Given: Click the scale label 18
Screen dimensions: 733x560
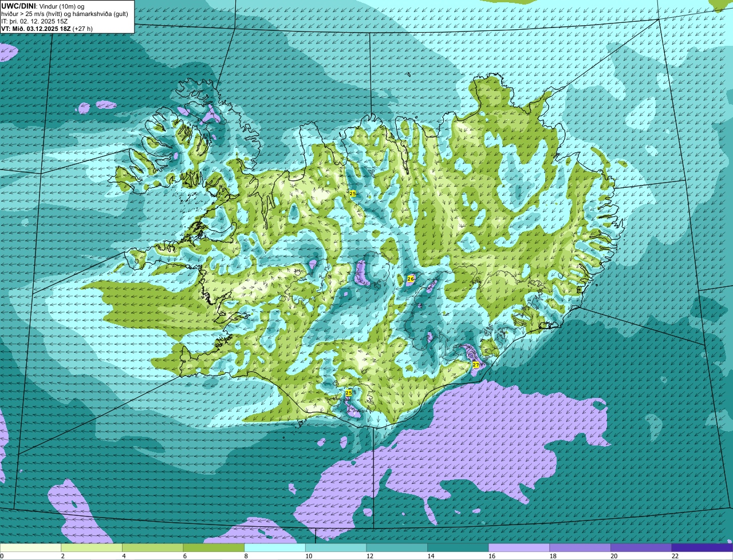Looking at the screenshot, I should [553, 556].
